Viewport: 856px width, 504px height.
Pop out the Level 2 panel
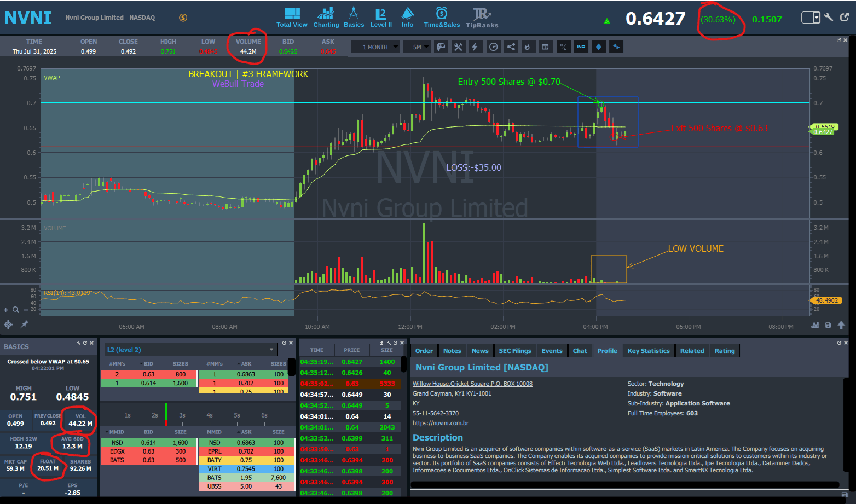coord(284,343)
